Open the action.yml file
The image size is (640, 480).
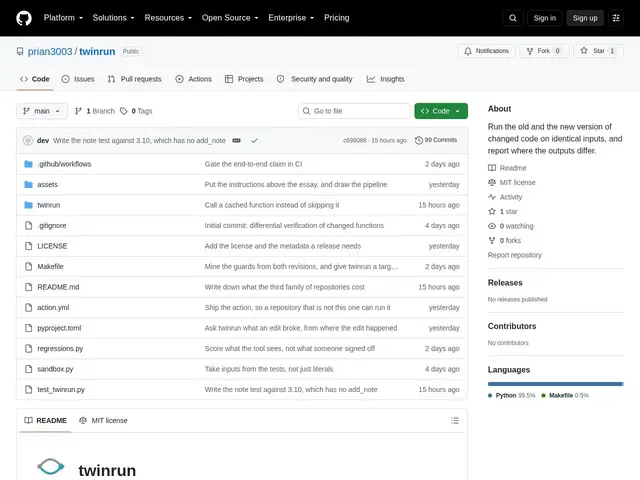(53, 307)
